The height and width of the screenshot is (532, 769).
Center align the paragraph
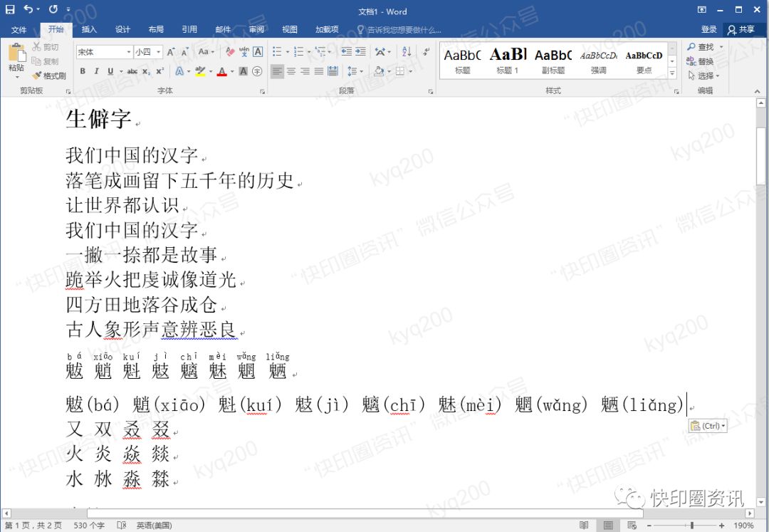pyautogui.click(x=291, y=71)
